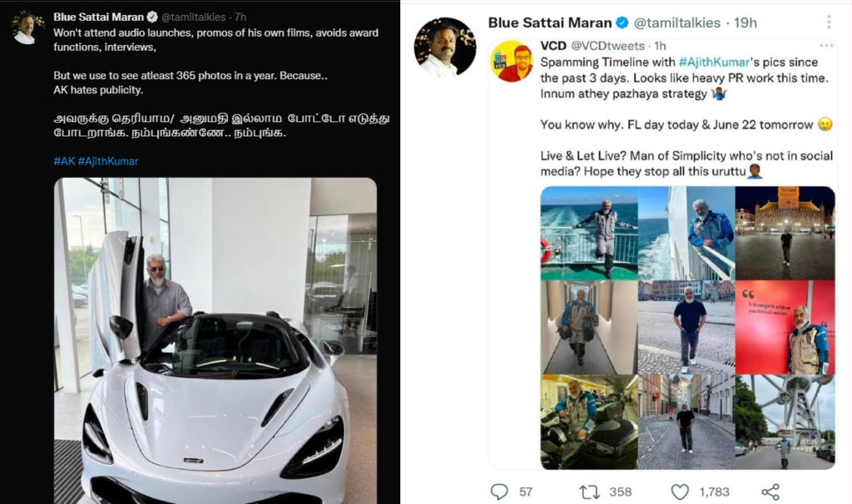Image resolution: width=852 pixels, height=504 pixels.
Task: Open the white sports car photo
Action: point(215,341)
